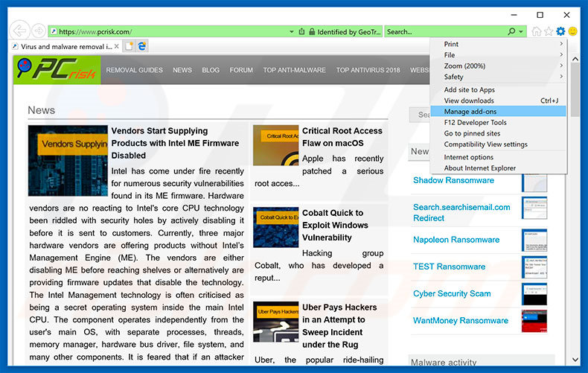
Task: Click the PCrisk logo
Action: coord(57,70)
